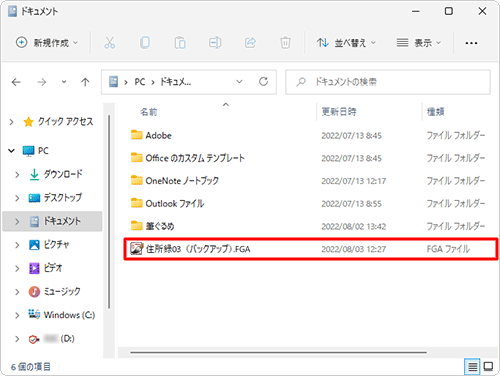Click the Delete trash can icon
This screenshot has width=500, height=376.
[x=285, y=43]
